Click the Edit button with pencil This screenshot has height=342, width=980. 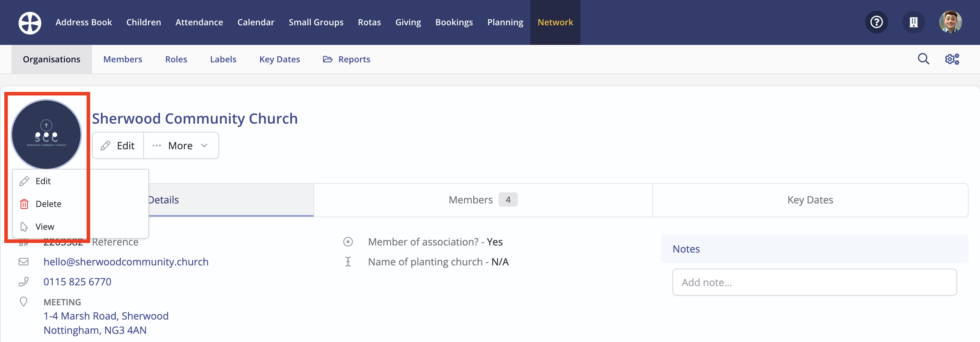118,146
